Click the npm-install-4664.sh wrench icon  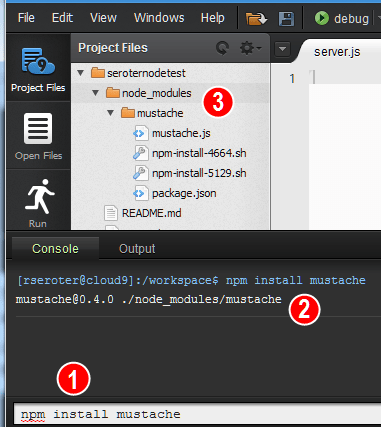pos(140,153)
